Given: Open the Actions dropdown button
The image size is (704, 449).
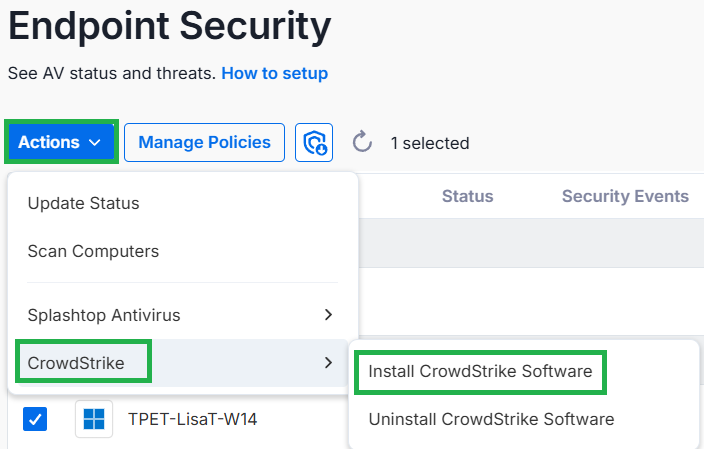Looking at the screenshot, I should coord(61,142).
